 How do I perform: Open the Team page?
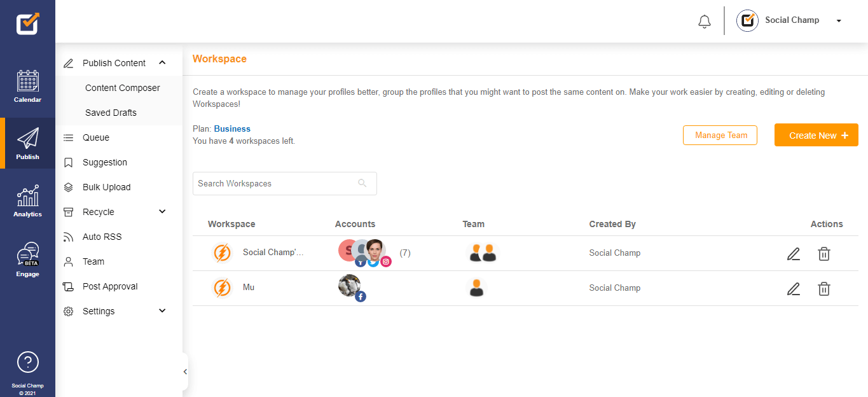93,261
